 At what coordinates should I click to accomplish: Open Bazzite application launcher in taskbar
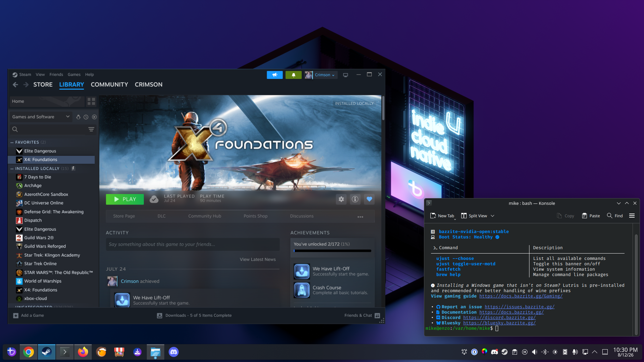click(x=11, y=352)
